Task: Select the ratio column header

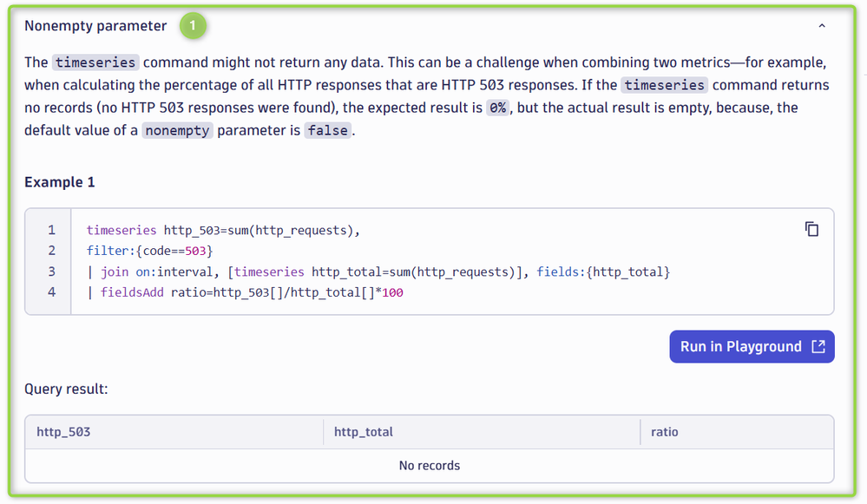Action: pos(665,431)
